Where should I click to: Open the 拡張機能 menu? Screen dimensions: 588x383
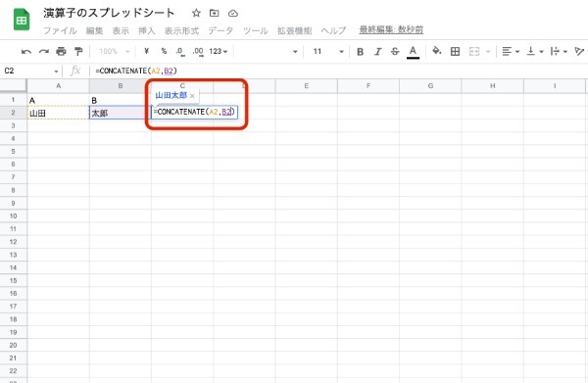(294, 30)
